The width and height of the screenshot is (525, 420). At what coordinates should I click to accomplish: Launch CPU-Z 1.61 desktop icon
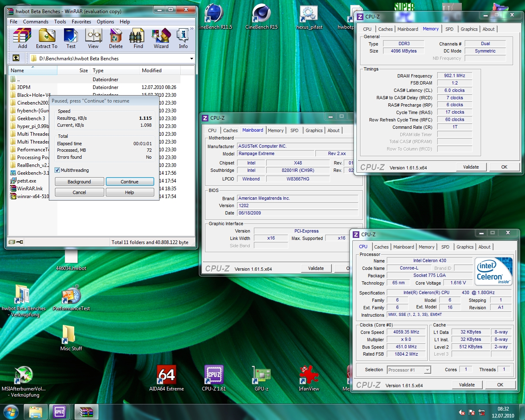tap(214, 377)
